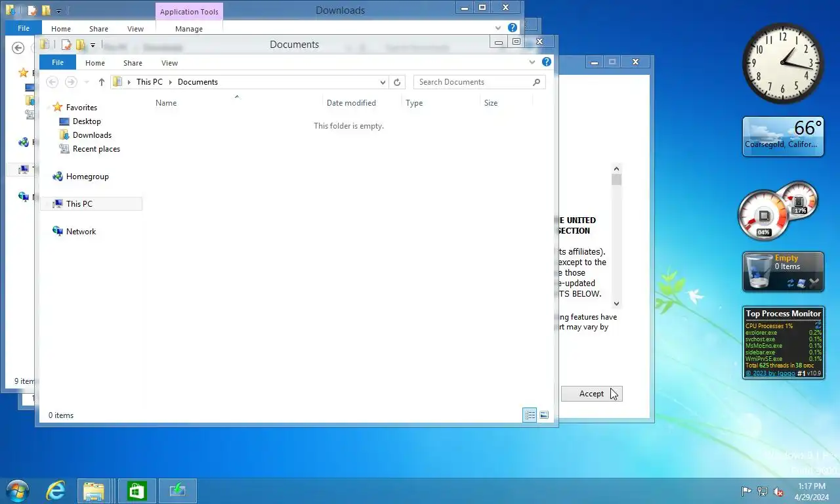This screenshot has width=840, height=504.
Task: Go forward in Documents window
Action: click(71, 82)
